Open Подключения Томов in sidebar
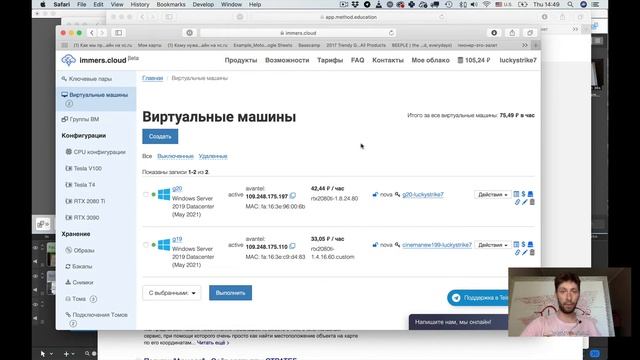The width and height of the screenshot is (640, 360). click(96, 319)
